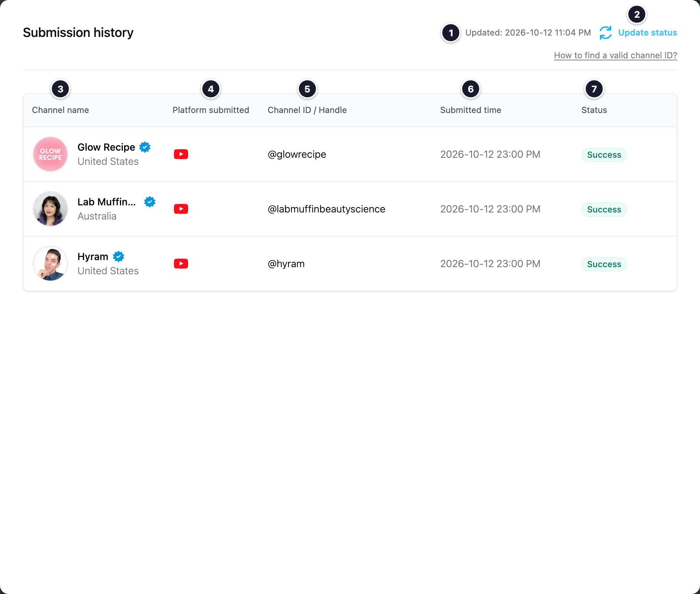Click the Success badge in the Lab Muffin row
Viewport: 700px width, 594px height.
tap(604, 210)
